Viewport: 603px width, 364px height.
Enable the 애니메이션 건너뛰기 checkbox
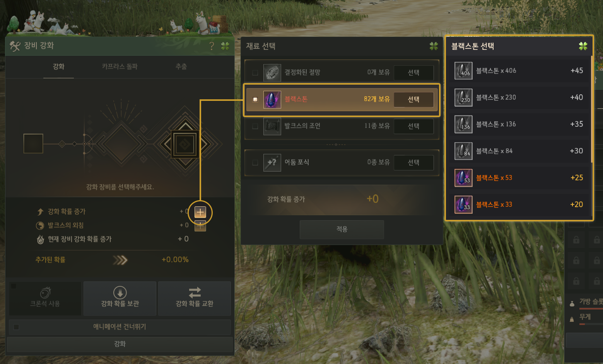[16, 327]
